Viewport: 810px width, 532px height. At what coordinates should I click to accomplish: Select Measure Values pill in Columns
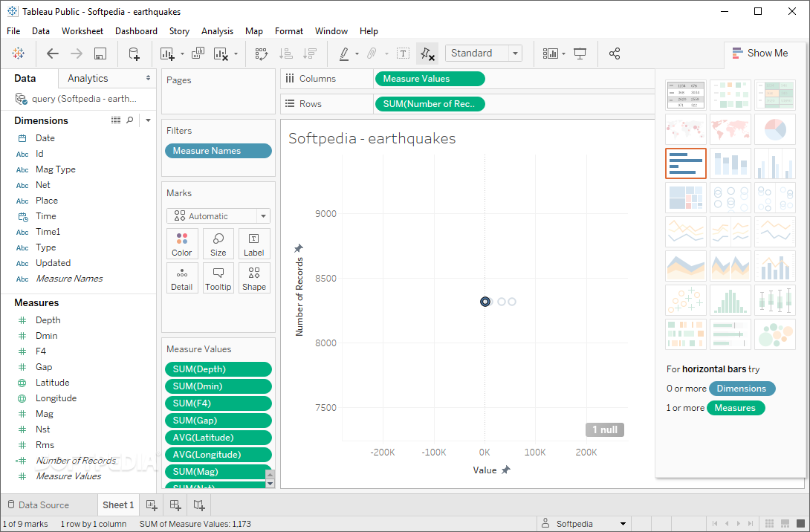(430, 79)
